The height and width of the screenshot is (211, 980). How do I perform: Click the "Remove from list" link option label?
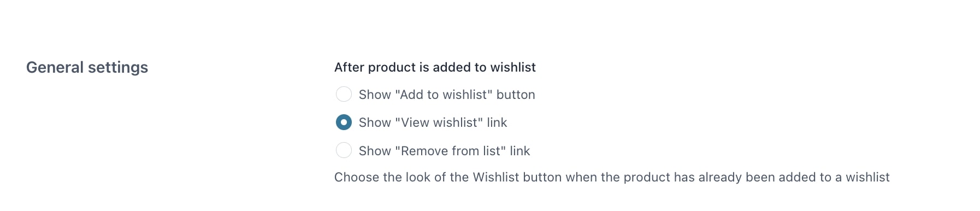pos(444,151)
